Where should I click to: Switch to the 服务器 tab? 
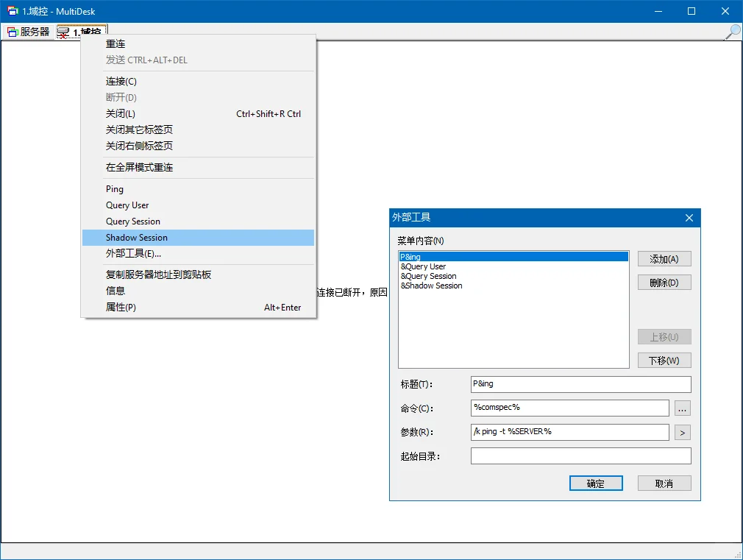coord(28,31)
